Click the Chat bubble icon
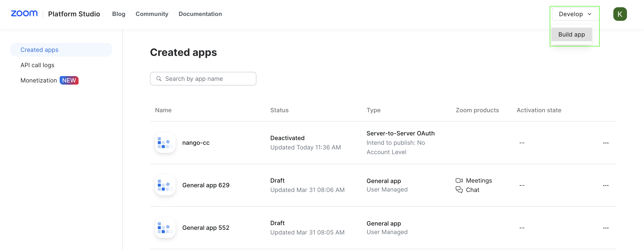Screen dimensions: 644x250 [x=459, y=190]
